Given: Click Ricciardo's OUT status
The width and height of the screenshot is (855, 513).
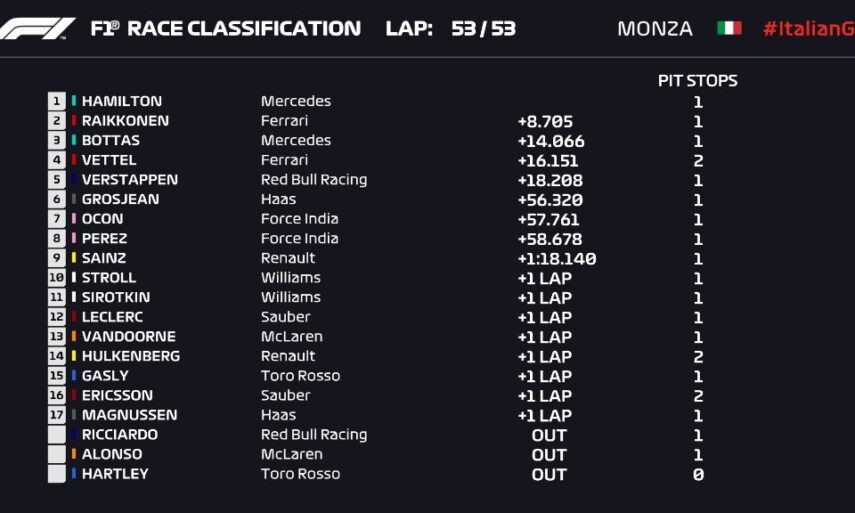Looking at the screenshot, I should coord(549,435).
